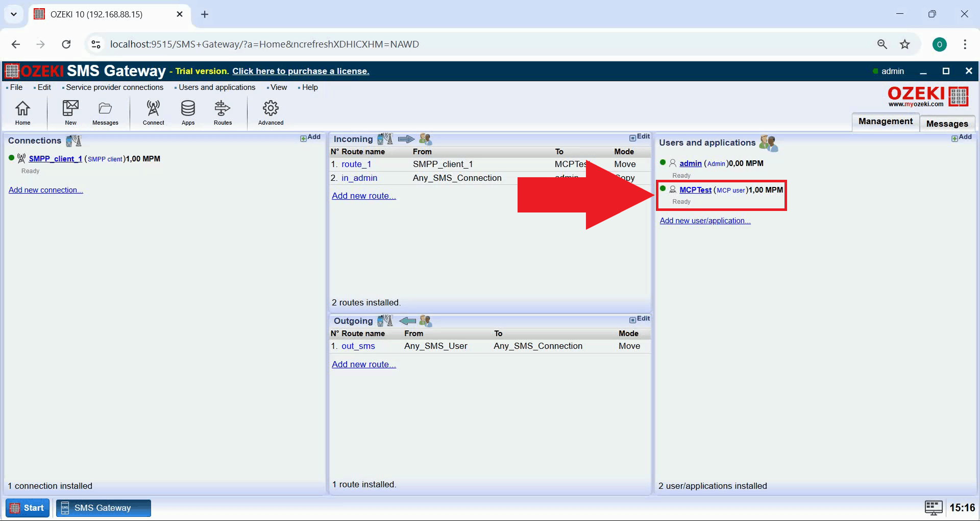
Task: Open a new browser tab with plus icon
Action: (x=205, y=14)
